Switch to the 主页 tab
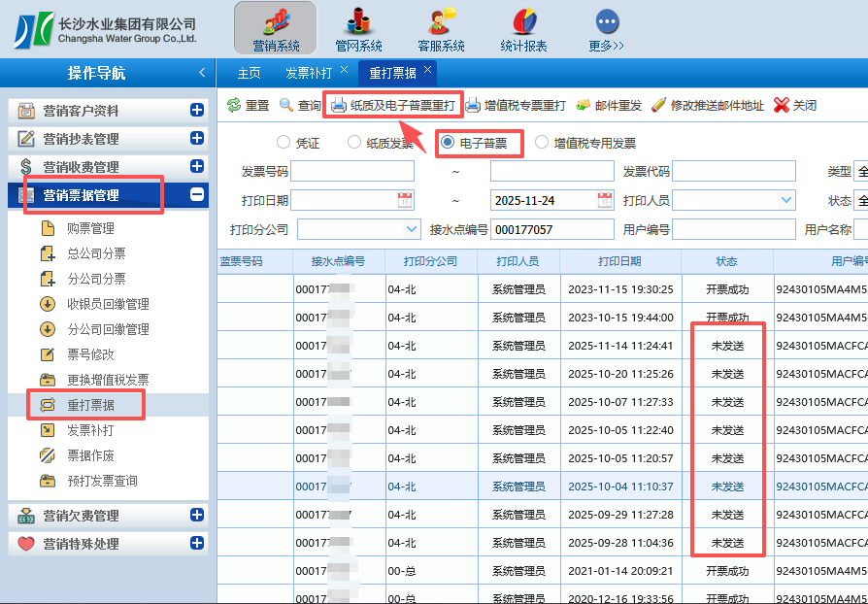Image resolution: width=868 pixels, height=604 pixels. 250,73
